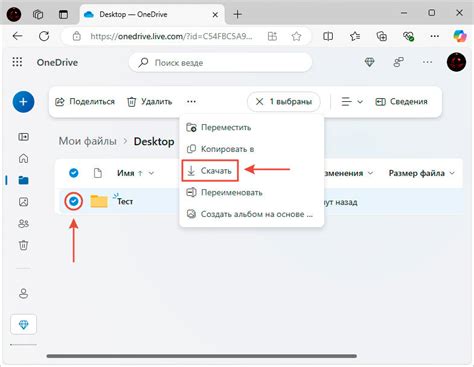
Task: Click the premium diamond button at sidebar bottom
Action: 23,324
